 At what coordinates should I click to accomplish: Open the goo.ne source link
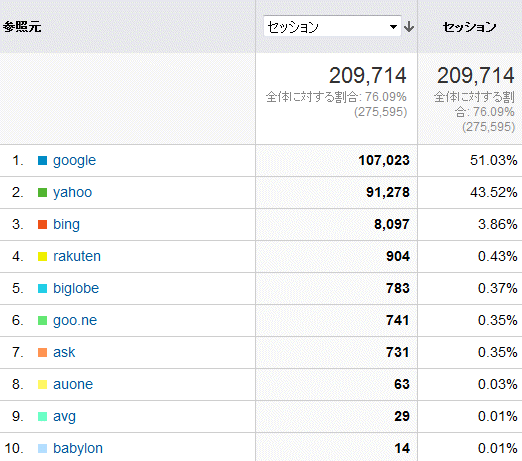tap(75, 321)
